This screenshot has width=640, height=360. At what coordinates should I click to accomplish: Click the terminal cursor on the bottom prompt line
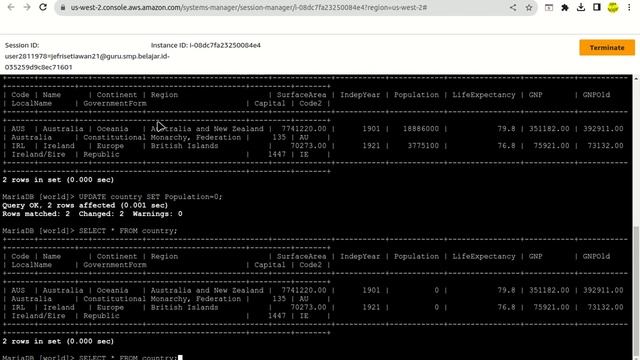click(x=180, y=358)
